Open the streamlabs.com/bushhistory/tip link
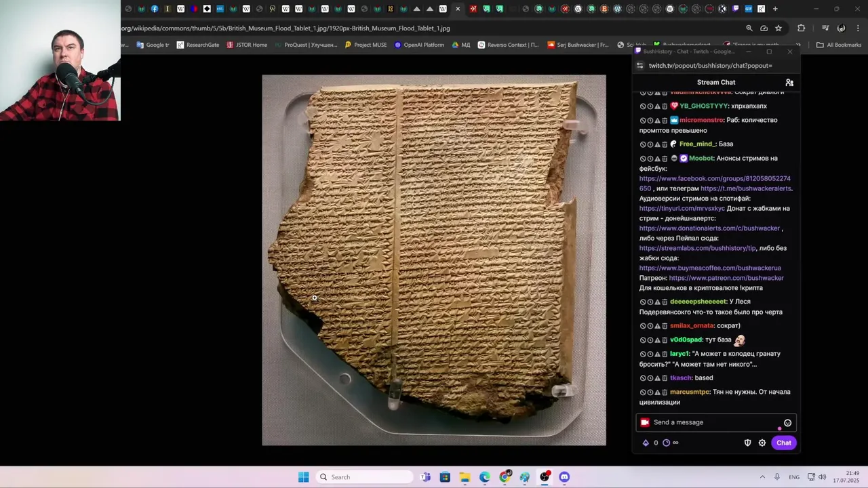The height and width of the screenshot is (488, 868). pos(697,248)
